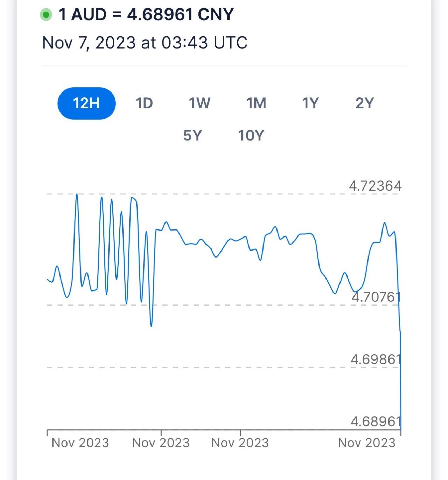448x480 pixels.
Task: Click the 1 AUD = 4.68961 CNY rate
Action: 146,15
